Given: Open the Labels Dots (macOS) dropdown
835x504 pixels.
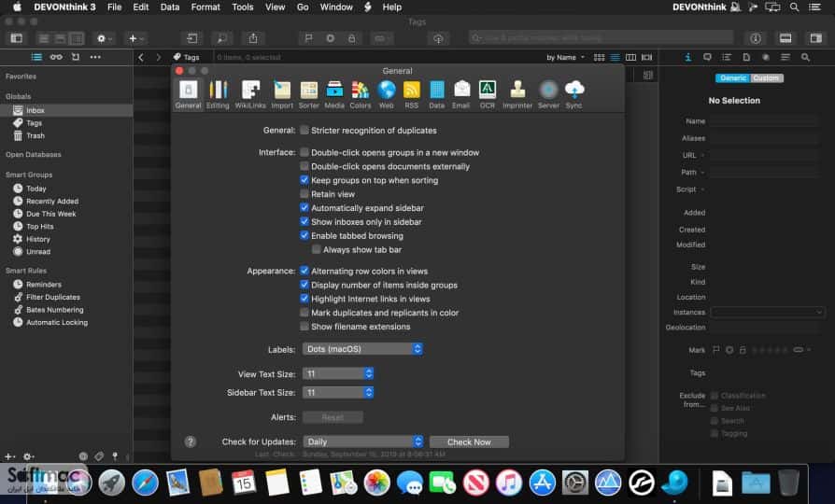Looking at the screenshot, I should tap(362, 349).
